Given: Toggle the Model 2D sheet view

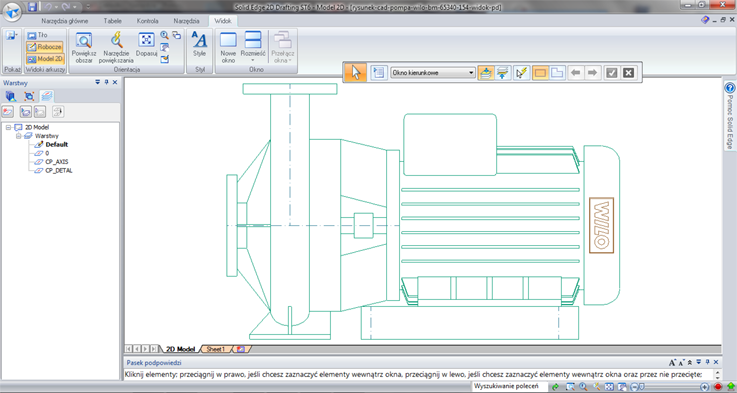Looking at the screenshot, I should 44,59.
